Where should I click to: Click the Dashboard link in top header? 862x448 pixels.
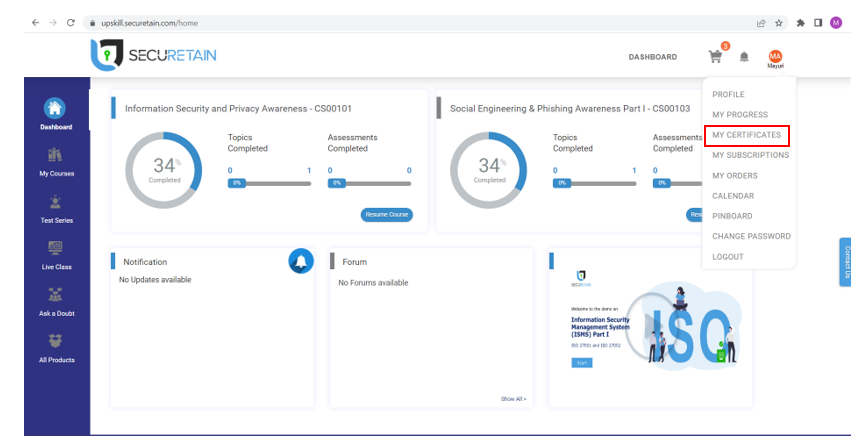pyautogui.click(x=652, y=57)
